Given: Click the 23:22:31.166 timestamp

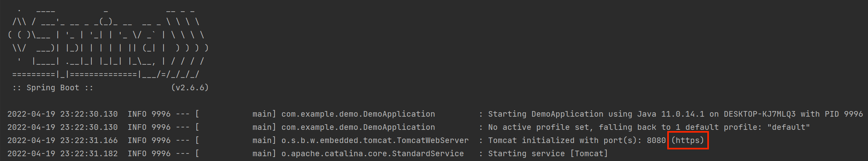Looking at the screenshot, I should click(89, 141).
